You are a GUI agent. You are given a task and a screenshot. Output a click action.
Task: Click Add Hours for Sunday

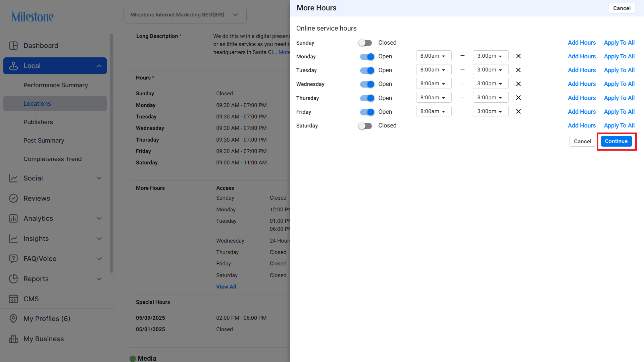coord(582,43)
